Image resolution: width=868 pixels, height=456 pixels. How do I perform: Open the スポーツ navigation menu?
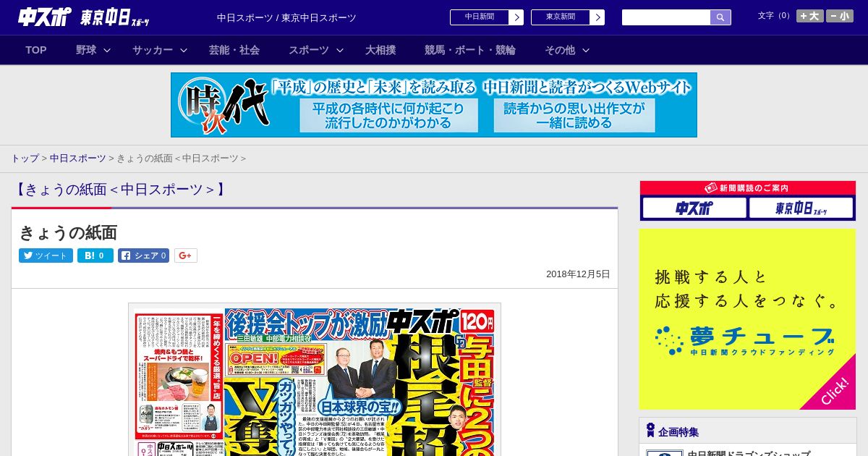(309, 50)
